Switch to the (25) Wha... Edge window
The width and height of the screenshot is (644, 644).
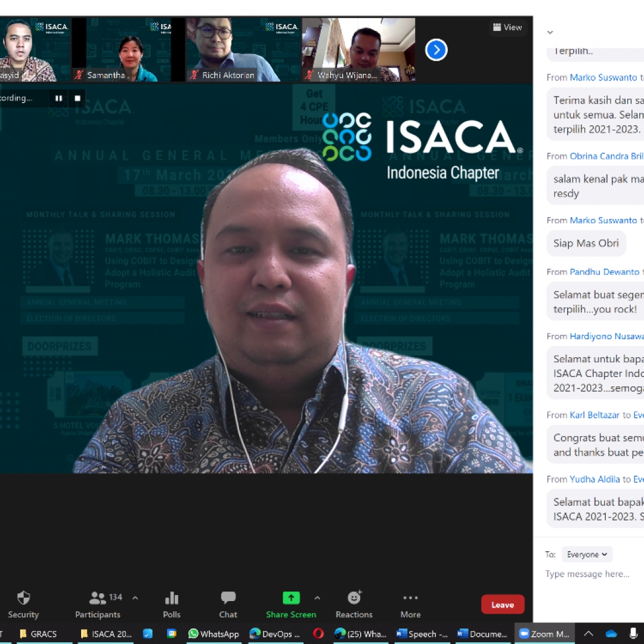[x=360, y=634]
